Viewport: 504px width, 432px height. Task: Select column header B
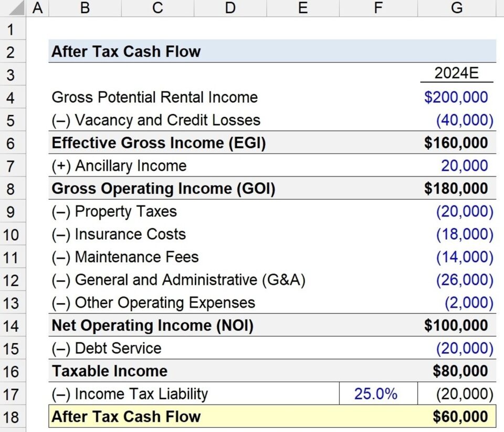coord(84,7)
